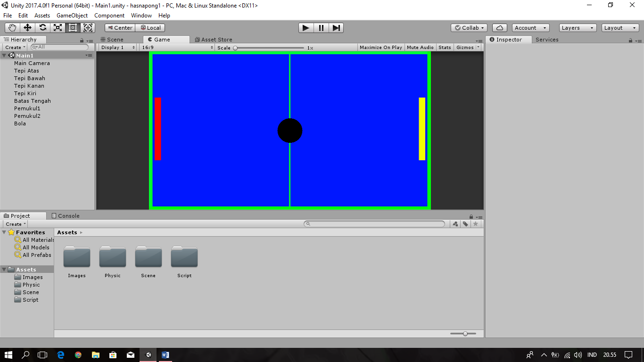The width and height of the screenshot is (644, 362).
Task: Adjust the Project icon size slider
Action: tap(463, 334)
